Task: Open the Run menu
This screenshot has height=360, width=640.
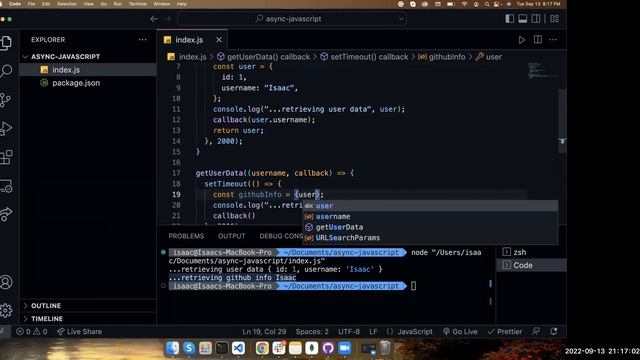Action: (x=118, y=4)
